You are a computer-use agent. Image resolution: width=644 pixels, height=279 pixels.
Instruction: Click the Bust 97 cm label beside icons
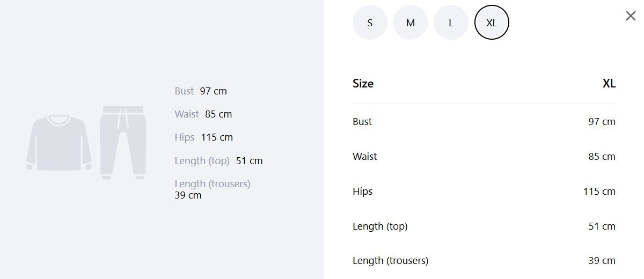[201, 91]
